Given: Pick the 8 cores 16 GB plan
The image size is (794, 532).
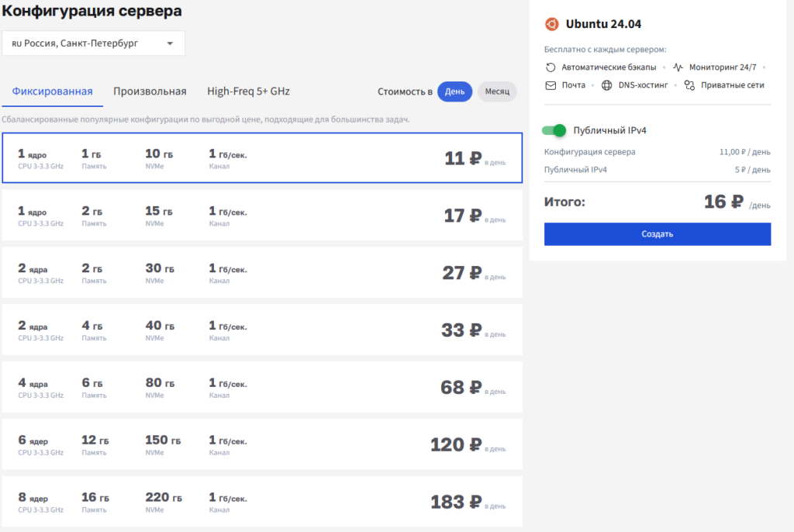Looking at the screenshot, I should tap(262, 502).
